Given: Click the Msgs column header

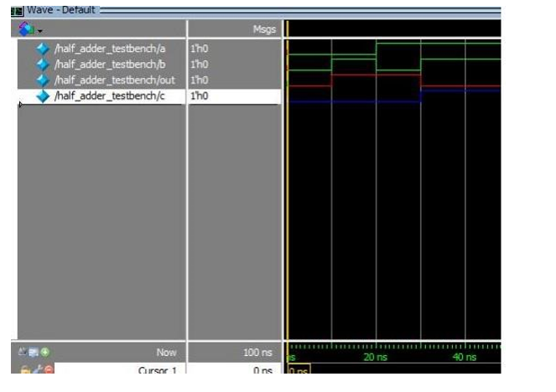Looking at the screenshot, I should (x=264, y=29).
